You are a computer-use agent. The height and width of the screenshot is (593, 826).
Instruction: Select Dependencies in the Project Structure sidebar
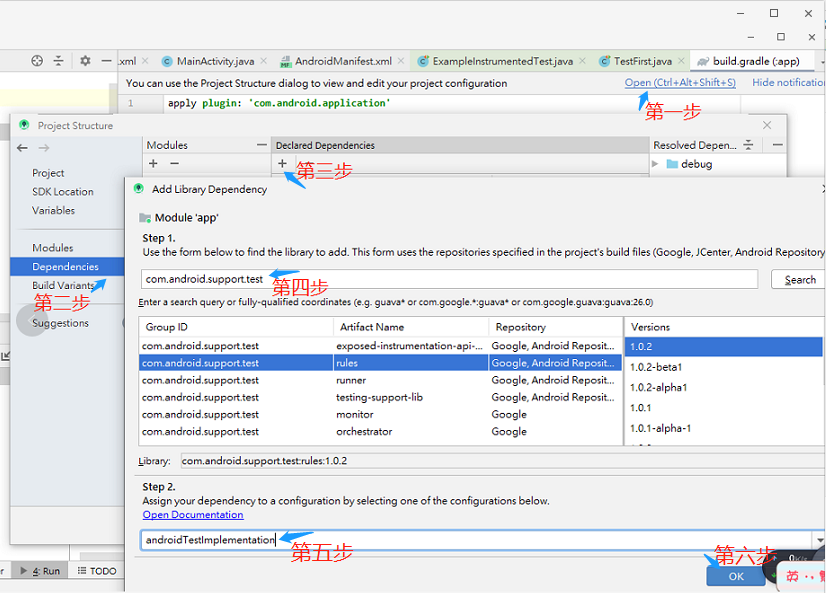66,266
